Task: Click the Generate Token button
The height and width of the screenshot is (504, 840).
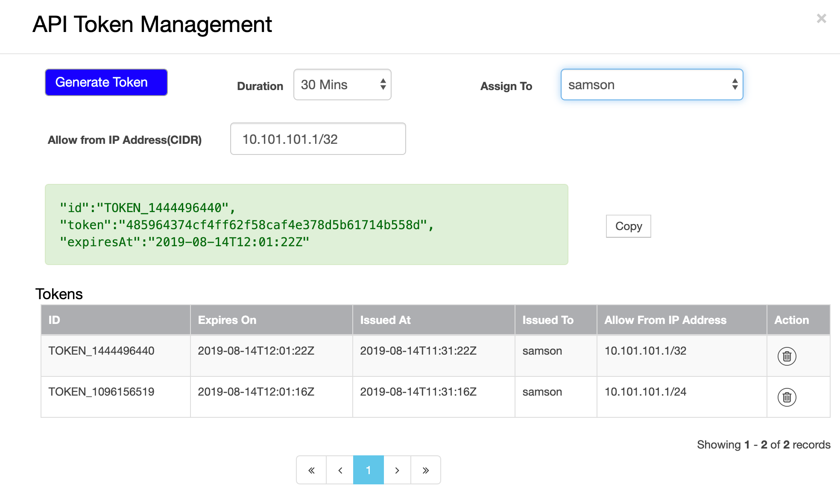Action: coord(106,82)
